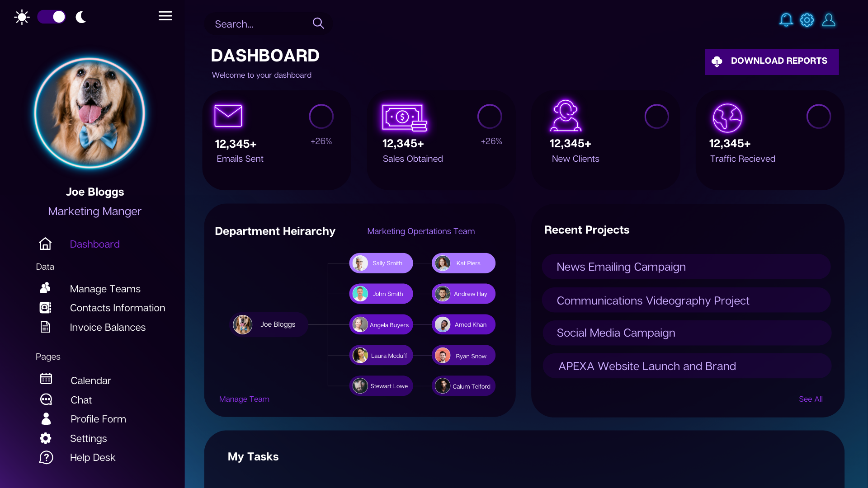Open the Chat page

[x=81, y=400]
